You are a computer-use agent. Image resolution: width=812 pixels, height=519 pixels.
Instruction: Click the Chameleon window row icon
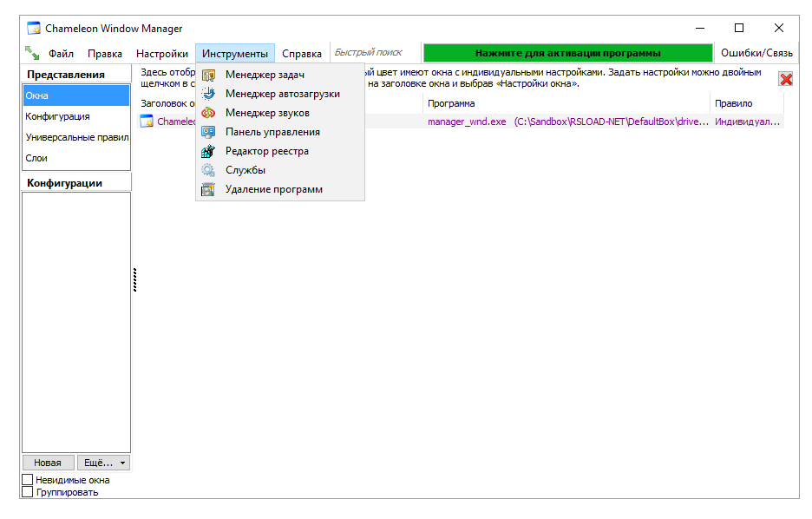click(147, 122)
